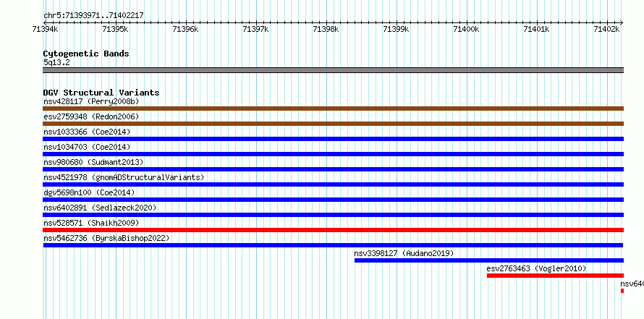The width and height of the screenshot is (644, 319).
Task: Click the 71398k ruler label
Action: [326, 29]
